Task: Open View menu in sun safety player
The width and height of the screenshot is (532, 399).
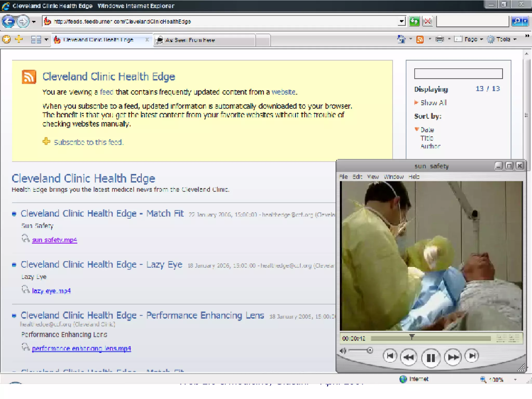Action: click(373, 177)
